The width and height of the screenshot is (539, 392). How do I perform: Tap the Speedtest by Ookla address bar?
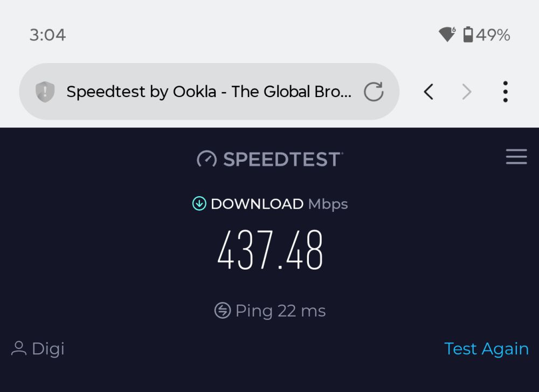(x=209, y=92)
